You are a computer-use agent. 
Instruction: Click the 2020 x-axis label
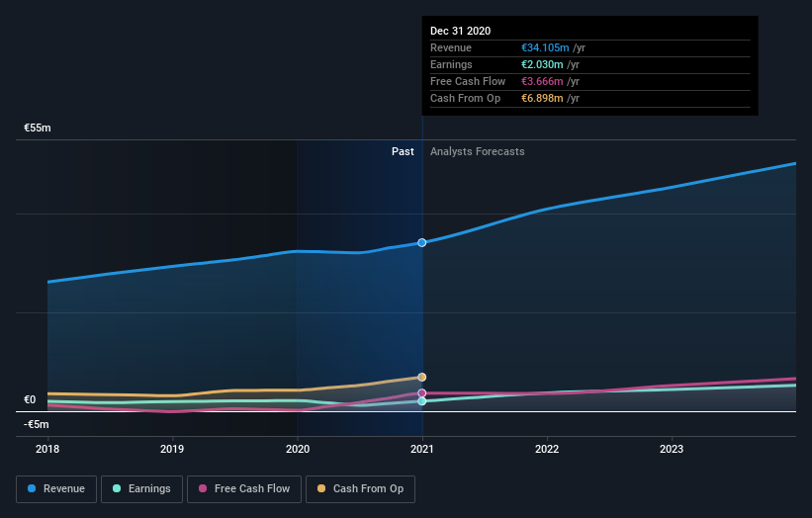[x=298, y=449]
